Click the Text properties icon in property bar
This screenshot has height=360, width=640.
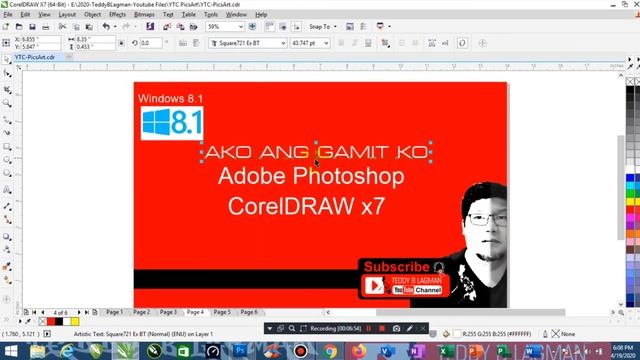(432, 43)
